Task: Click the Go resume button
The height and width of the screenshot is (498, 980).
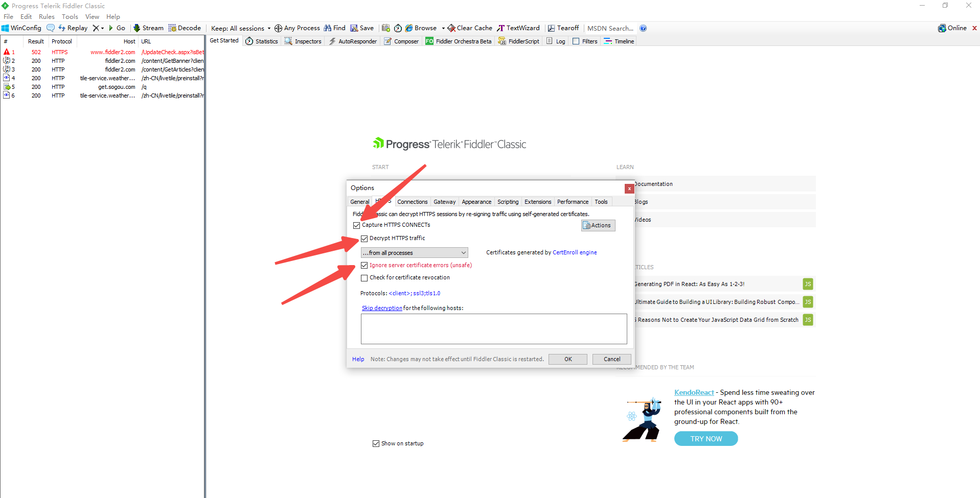Action: click(x=117, y=28)
